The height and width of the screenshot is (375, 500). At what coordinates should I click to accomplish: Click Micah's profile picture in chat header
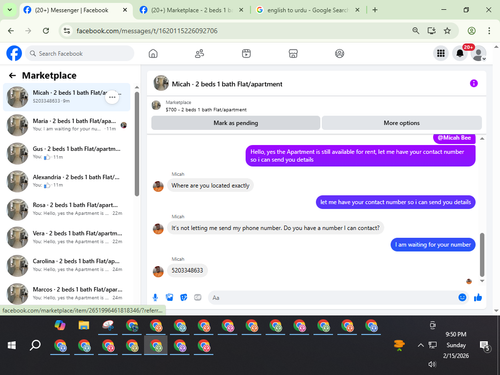tap(161, 83)
